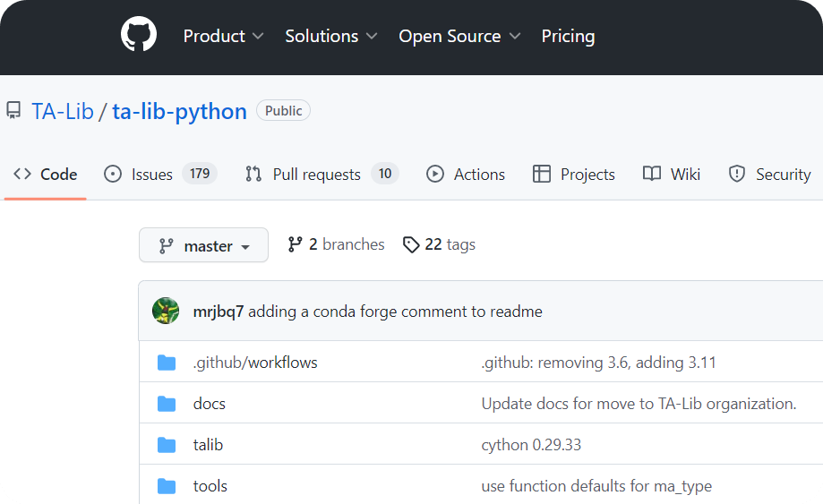Open the Pull requests tab
The height and width of the screenshot is (504, 823).
tap(321, 175)
